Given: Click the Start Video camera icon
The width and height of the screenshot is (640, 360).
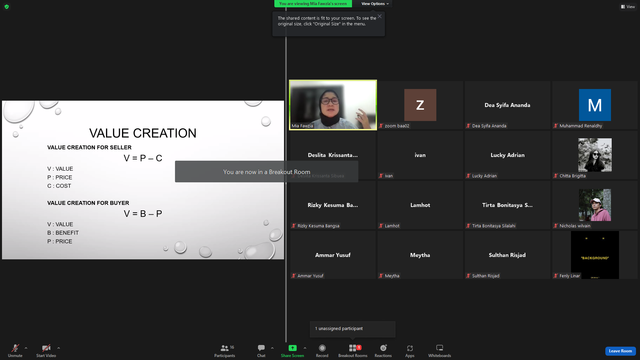Looking at the screenshot, I should [x=46, y=348].
